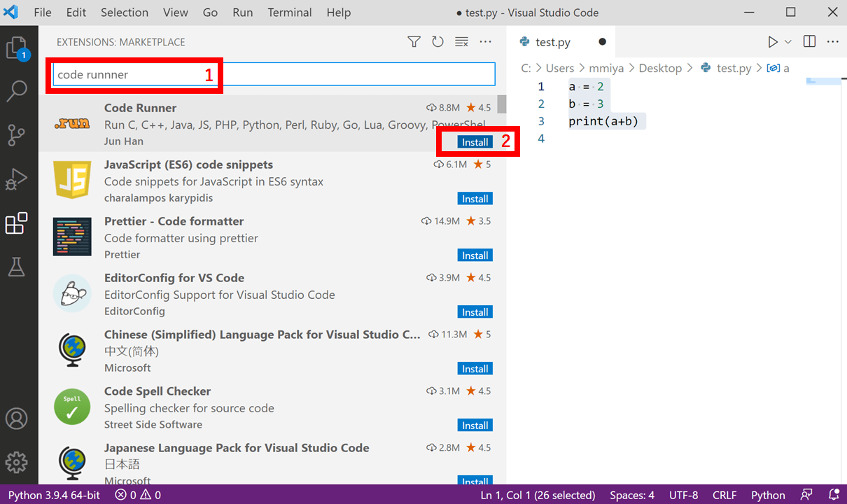Open the Run and Debug view
The width and height of the screenshot is (847, 504).
16,179
